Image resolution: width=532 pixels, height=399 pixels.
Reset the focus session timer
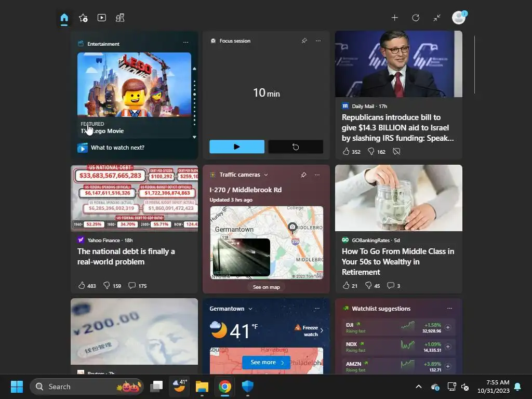pyautogui.click(x=296, y=147)
